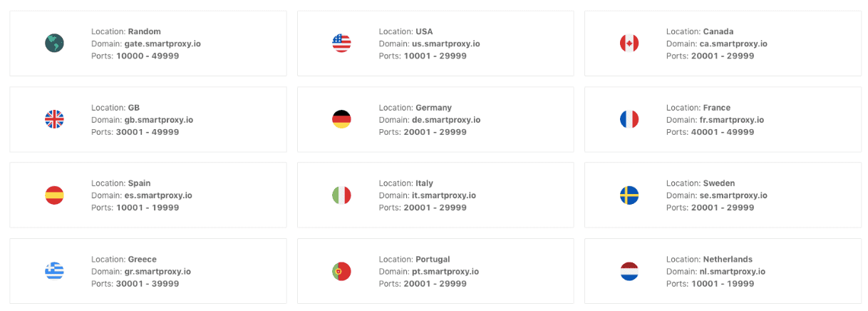Click the ca.smartproxy.io domain

(733, 44)
